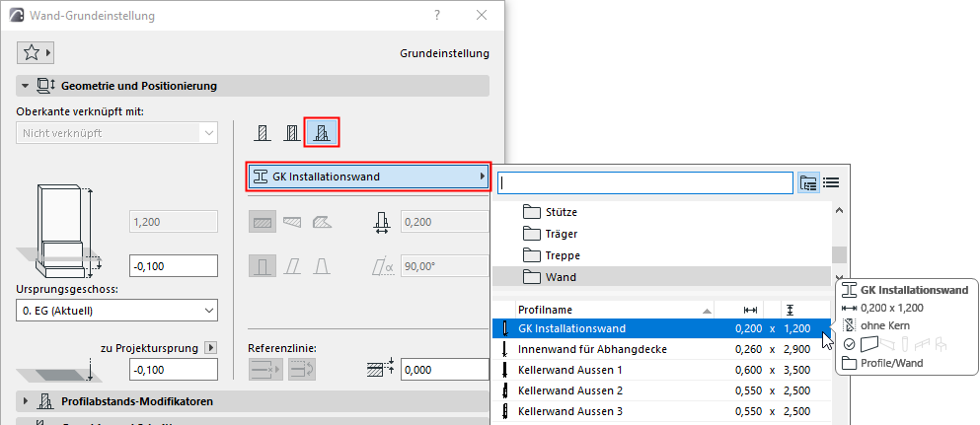Expand the Profilabstands-Modifikatoren section
This screenshot has width=980, height=425.
25,401
